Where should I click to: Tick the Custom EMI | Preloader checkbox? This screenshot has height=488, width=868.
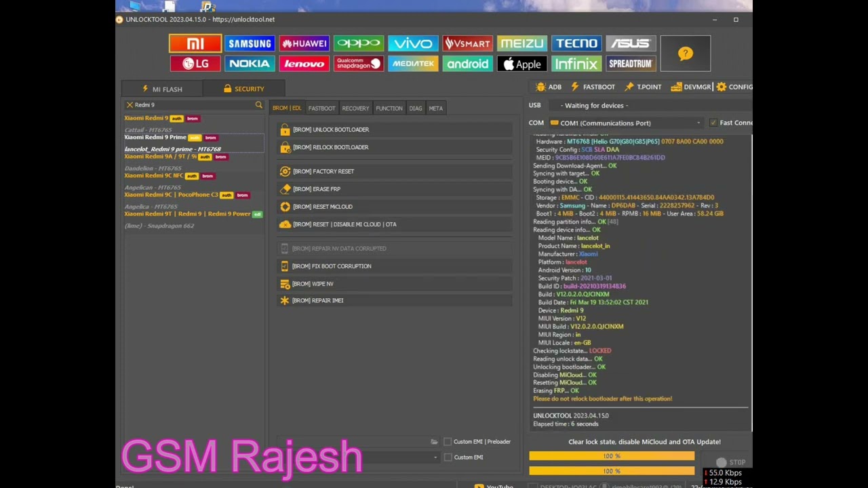(448, 442)
